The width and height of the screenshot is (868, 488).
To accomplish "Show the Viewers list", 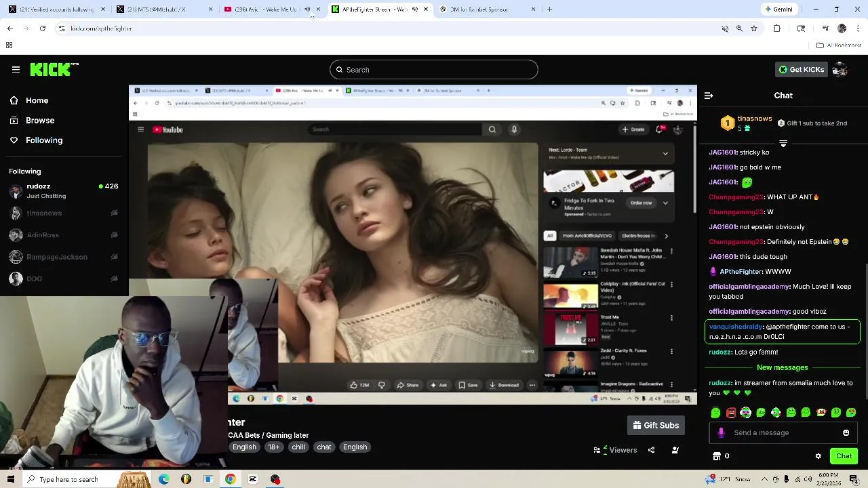I will pos(615,450).
